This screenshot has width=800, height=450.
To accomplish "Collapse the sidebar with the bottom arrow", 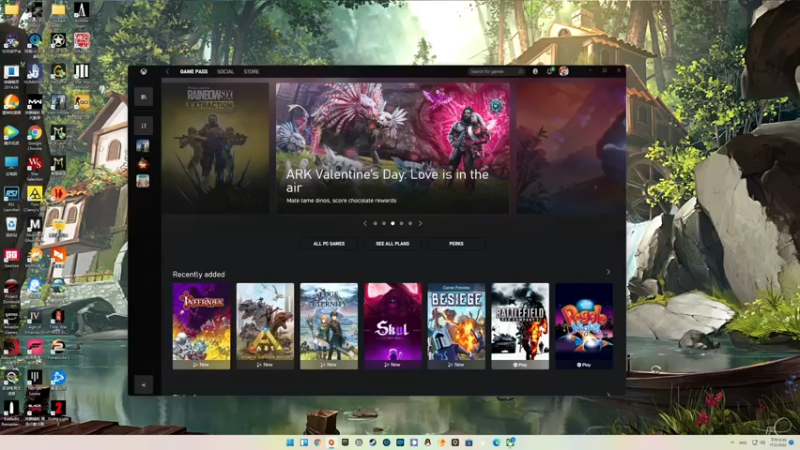I will (143, 385).
